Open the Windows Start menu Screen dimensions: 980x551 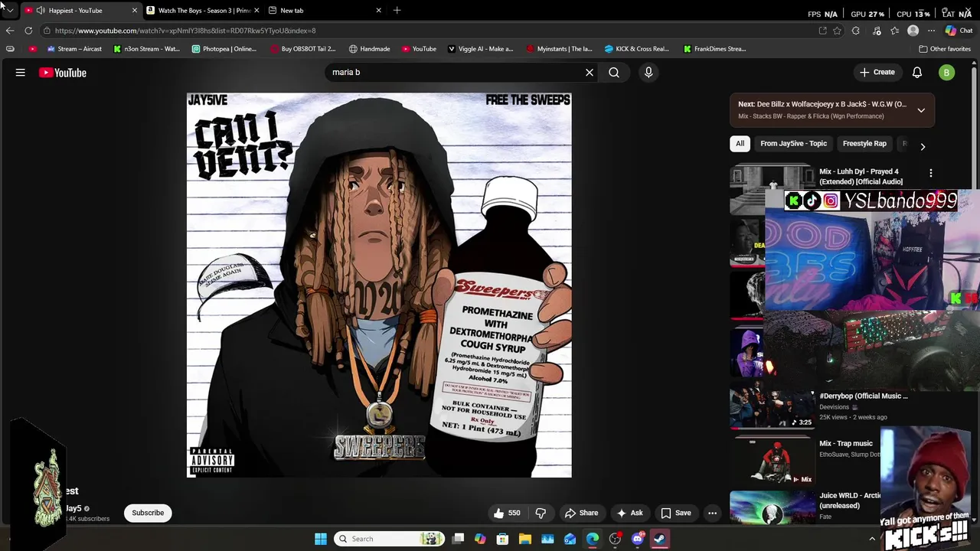pyautogui.click(x=321, y=539)
